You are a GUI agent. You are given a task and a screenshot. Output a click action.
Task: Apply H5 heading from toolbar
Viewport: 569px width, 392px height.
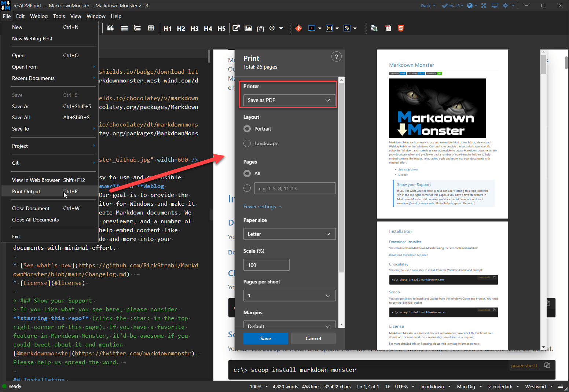click(x=221, y=29)
